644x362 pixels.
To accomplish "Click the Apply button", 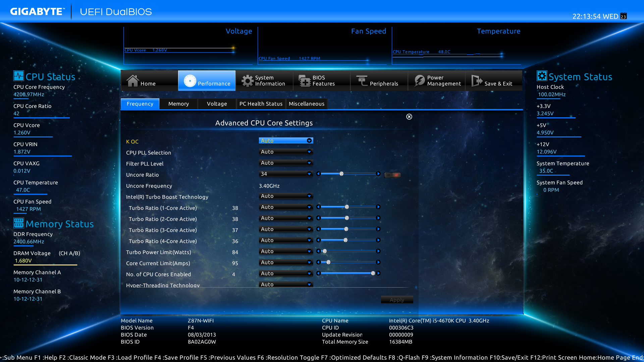I will coord(397,300).
